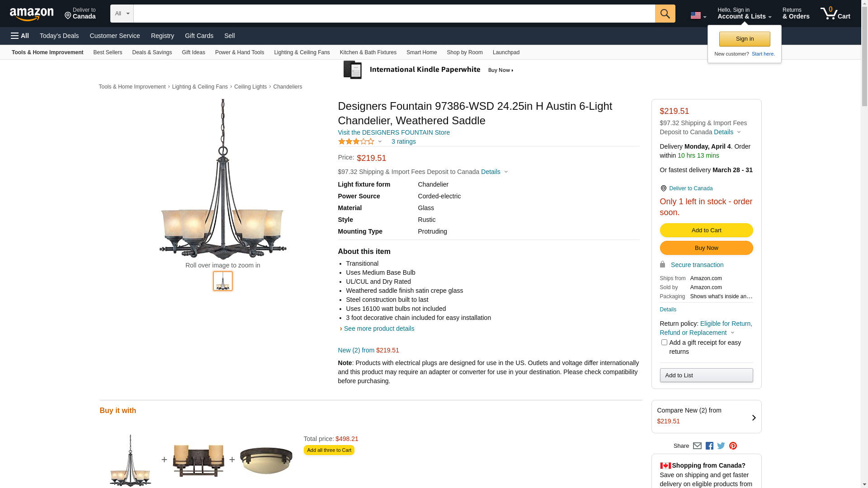Share on Facebook
The image size is (868, 488).
(709, 446)
